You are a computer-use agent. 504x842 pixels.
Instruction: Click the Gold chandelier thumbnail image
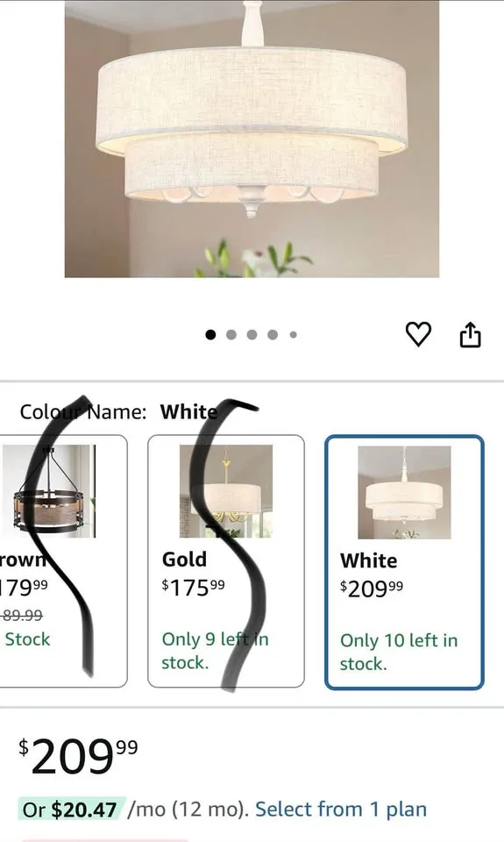(226, 491)
